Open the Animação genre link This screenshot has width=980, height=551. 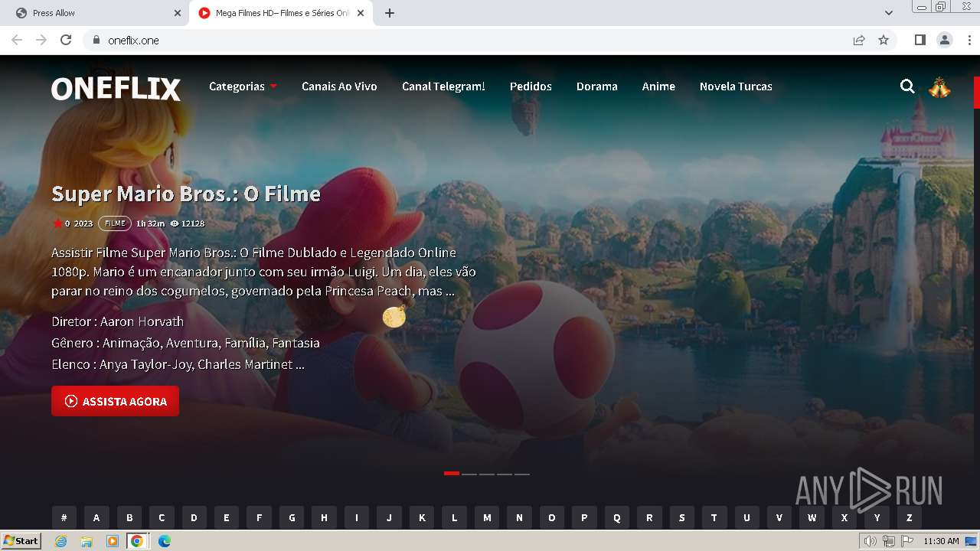tap(131, 343)
